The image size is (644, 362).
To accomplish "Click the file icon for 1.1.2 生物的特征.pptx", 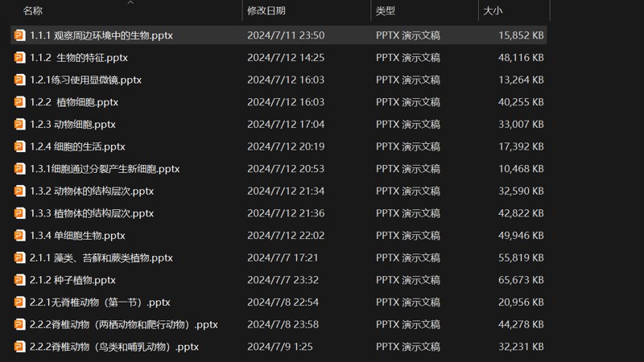I will [19, 58].
